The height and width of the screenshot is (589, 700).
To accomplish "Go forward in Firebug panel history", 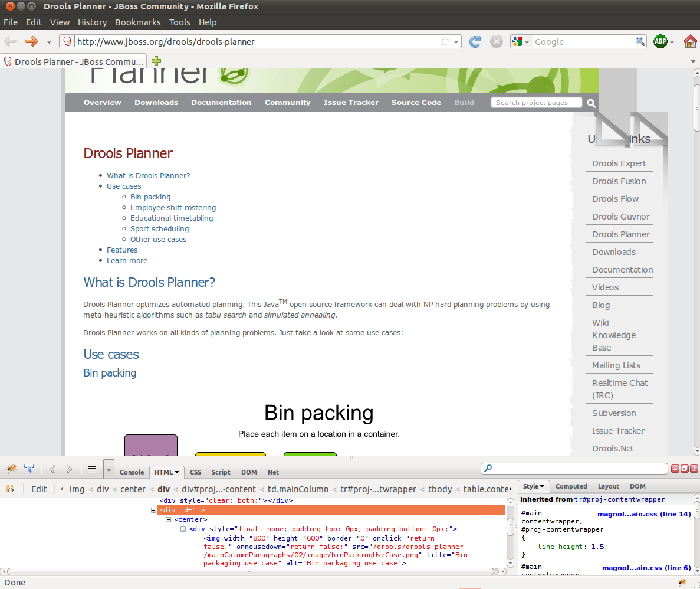I will [x=69, y=469].
